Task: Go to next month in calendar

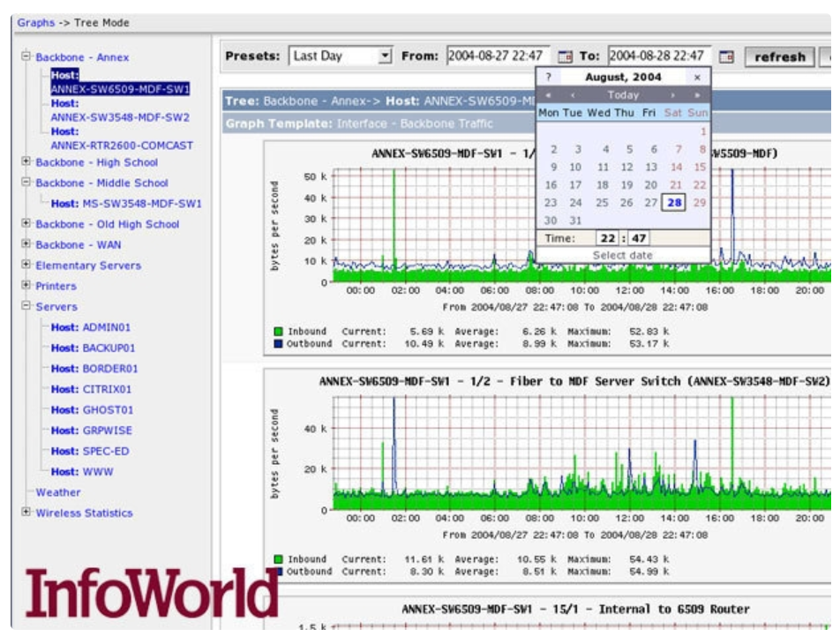Action: (x=672, y=94)
